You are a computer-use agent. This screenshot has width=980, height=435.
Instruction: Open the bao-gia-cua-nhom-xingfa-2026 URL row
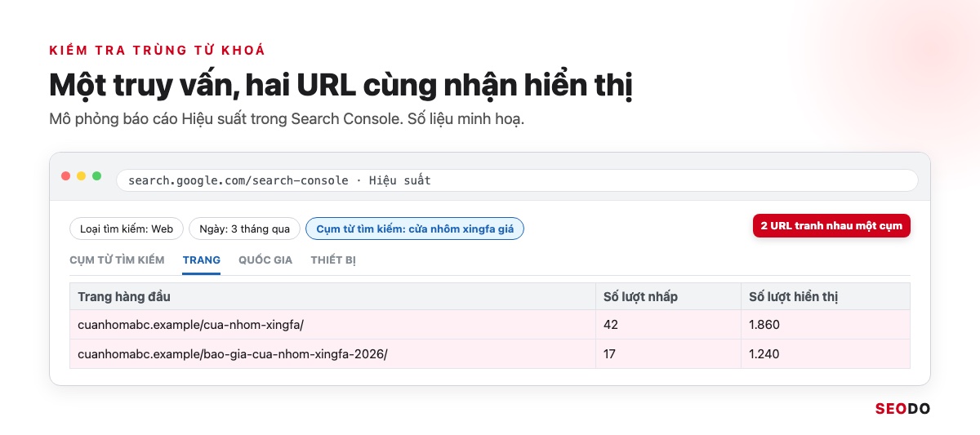tap(490, 354)
